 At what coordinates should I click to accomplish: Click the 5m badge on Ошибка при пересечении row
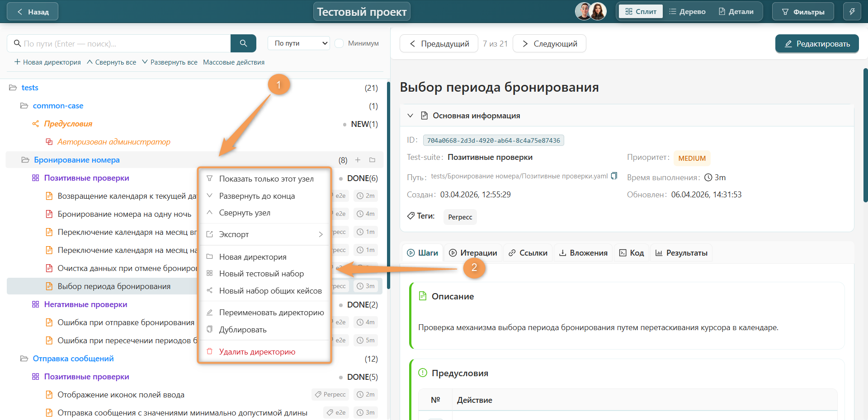(366, 340)
